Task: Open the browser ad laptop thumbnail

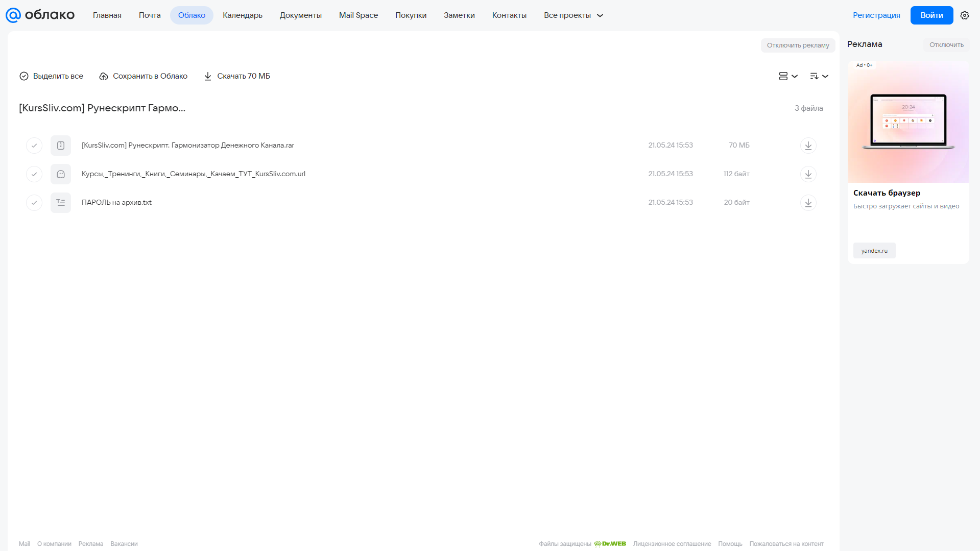Action: pos(908,122)
